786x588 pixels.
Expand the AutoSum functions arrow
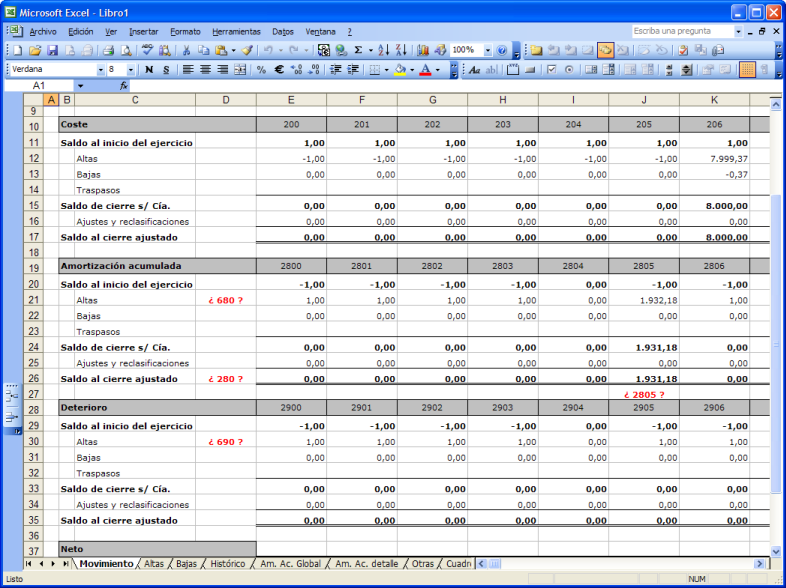[x=370, y=50]
